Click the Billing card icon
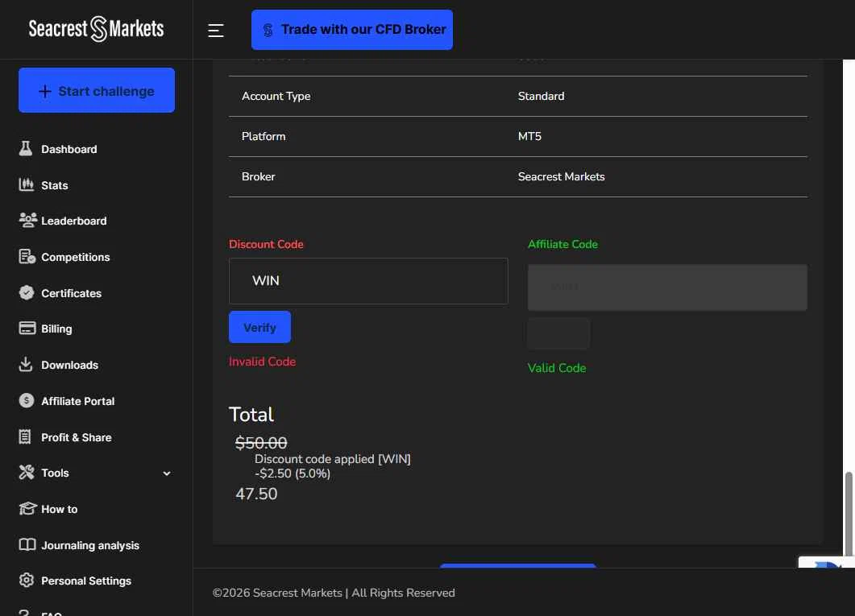Screen dimensions: 855x616 click(27, 329)
